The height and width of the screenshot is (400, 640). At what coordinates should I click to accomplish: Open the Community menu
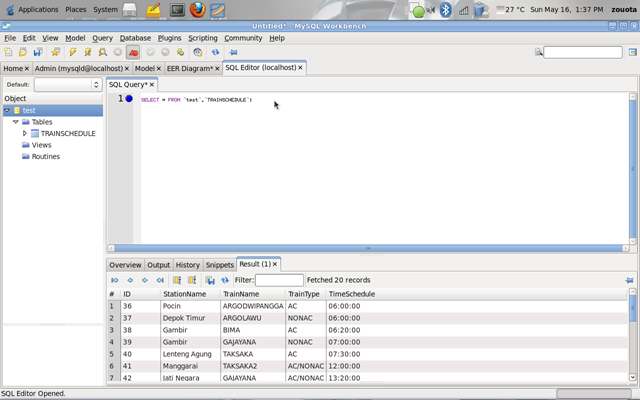[243, 38]
